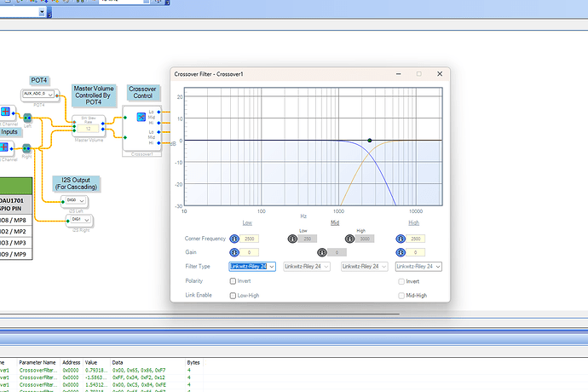This screenshot has width=588, height=392.
Task: Click the High corner frequency knob icon
Action: tap(401, 239)
